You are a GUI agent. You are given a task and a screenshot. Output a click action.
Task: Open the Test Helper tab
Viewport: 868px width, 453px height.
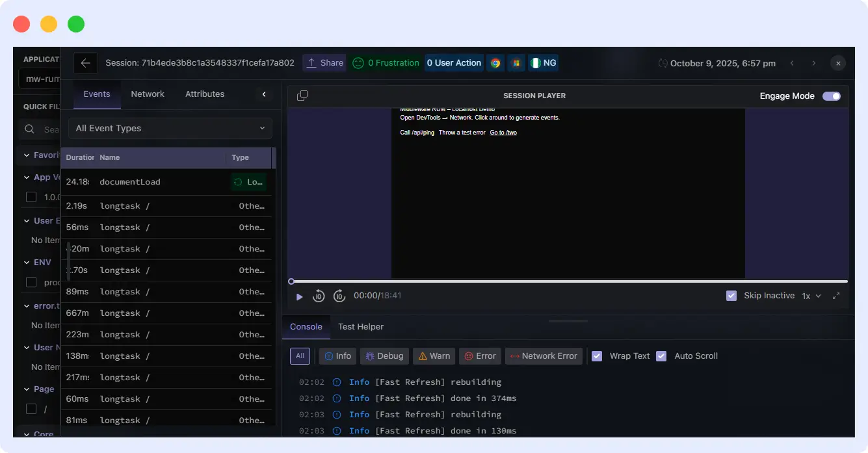[x=361, y=326]
